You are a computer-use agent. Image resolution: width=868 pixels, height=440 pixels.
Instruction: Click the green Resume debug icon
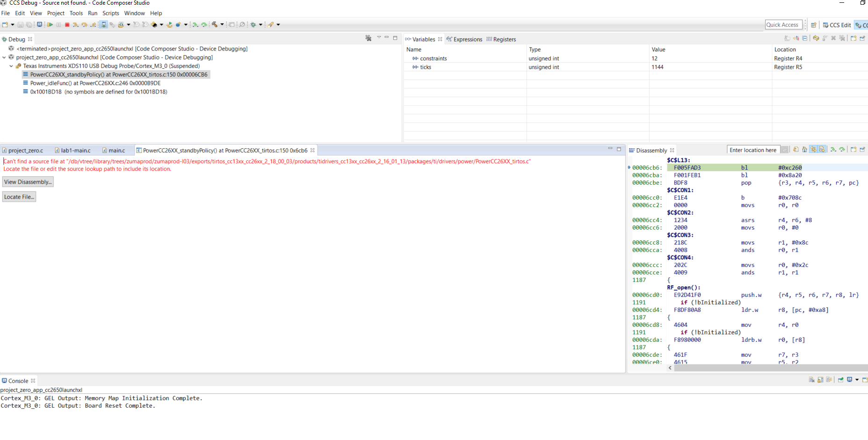click(x=50, y=25)
